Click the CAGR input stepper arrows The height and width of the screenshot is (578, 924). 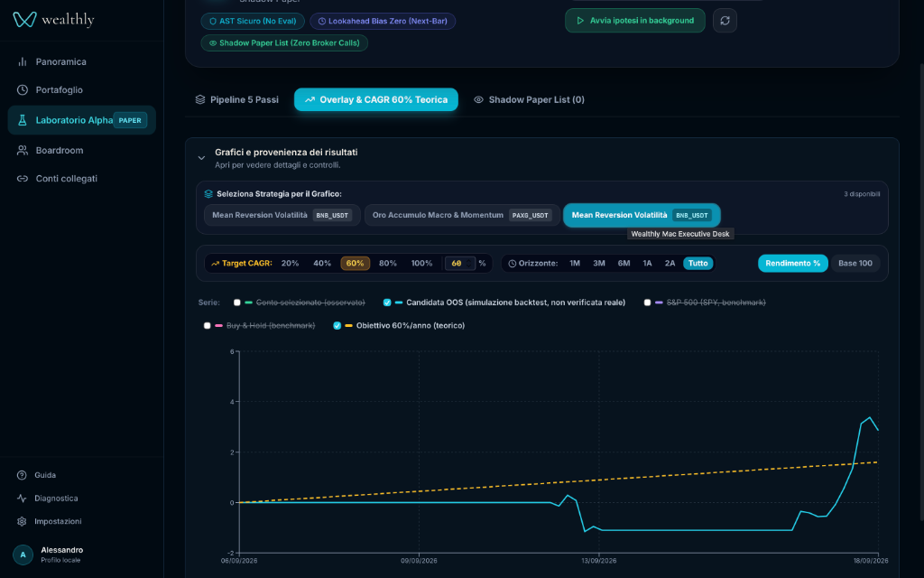(469, 263)
